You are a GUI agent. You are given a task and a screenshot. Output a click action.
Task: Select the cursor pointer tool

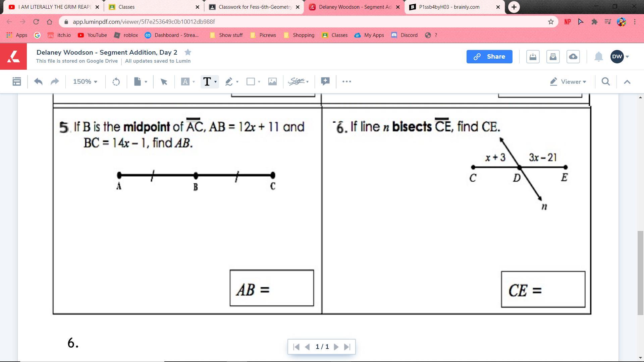(164, 81)
